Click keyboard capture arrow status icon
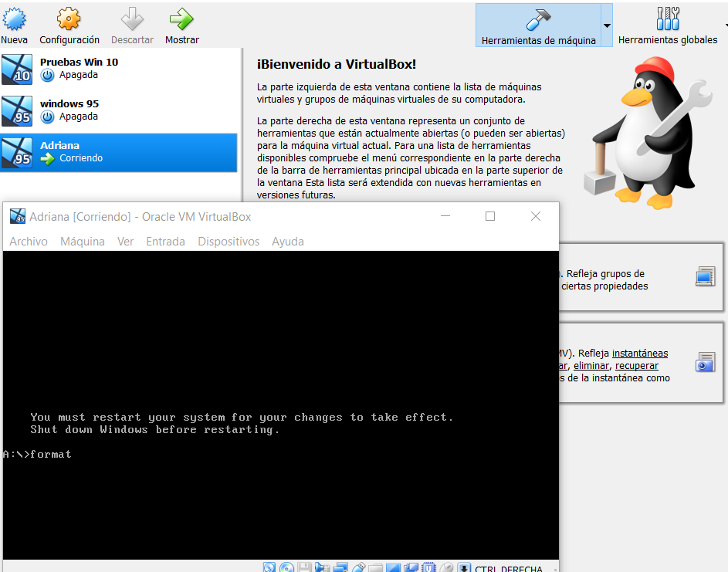This screenshot has height=572, width=728. (x=464, y=567)
